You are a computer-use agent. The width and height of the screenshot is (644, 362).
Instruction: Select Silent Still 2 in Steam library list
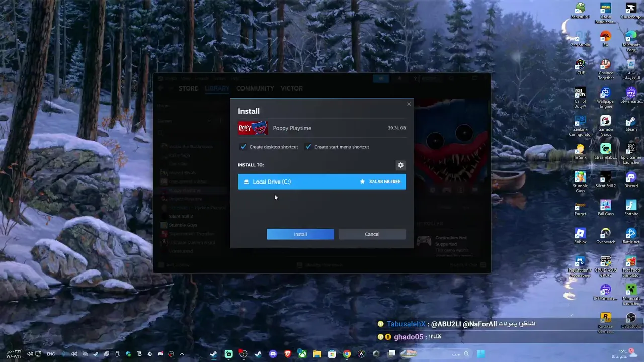181,216
